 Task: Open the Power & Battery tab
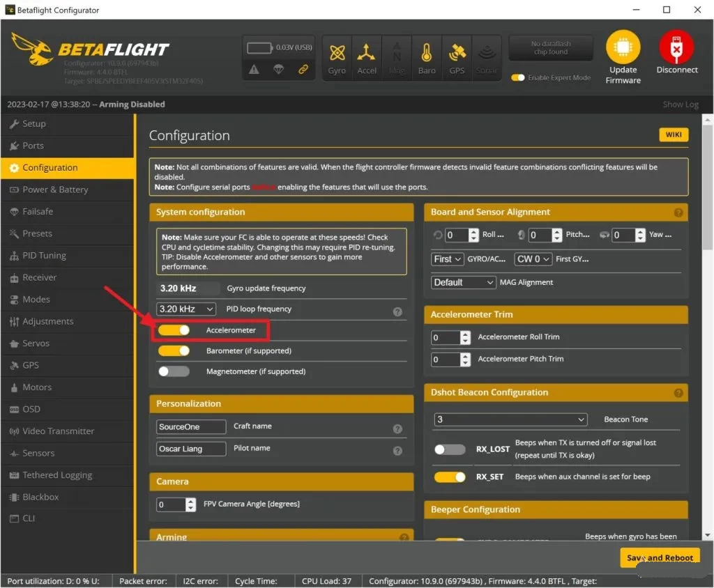click(x=68, y=189)
